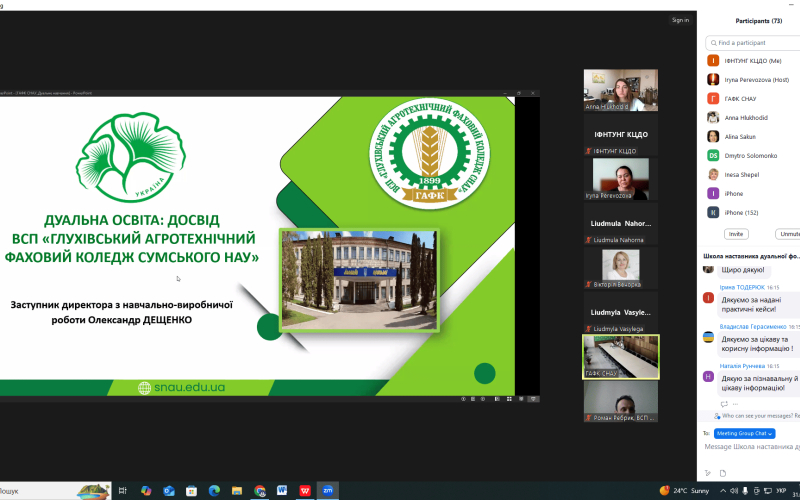Select Inesa Shepel in the participants list
The height and width of the screenshot is (500, 800).
pos(753,174)
